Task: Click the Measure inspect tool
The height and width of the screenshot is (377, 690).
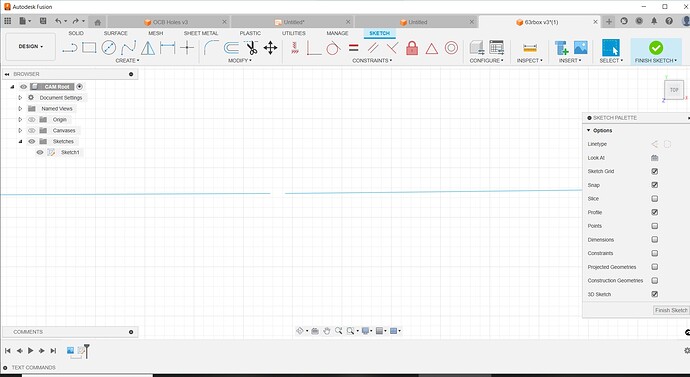Action: [x=530, y=48]
